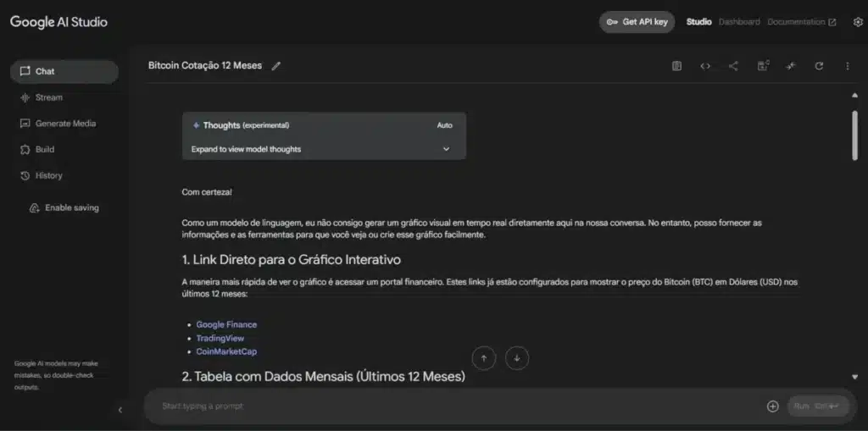Jump up with the up-arrow circle button
This screenshot has width=868, height=431.
coord(484,358)
